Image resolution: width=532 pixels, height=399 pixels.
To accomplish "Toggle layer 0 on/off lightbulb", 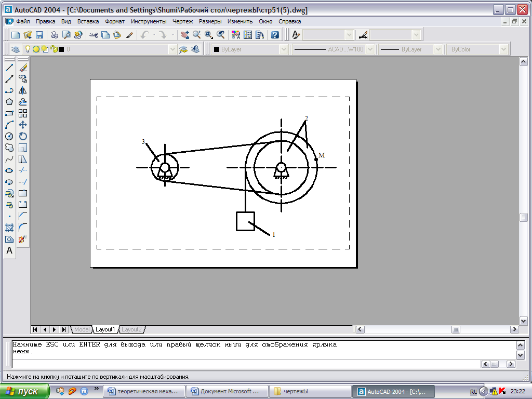I will coord(29,49).
